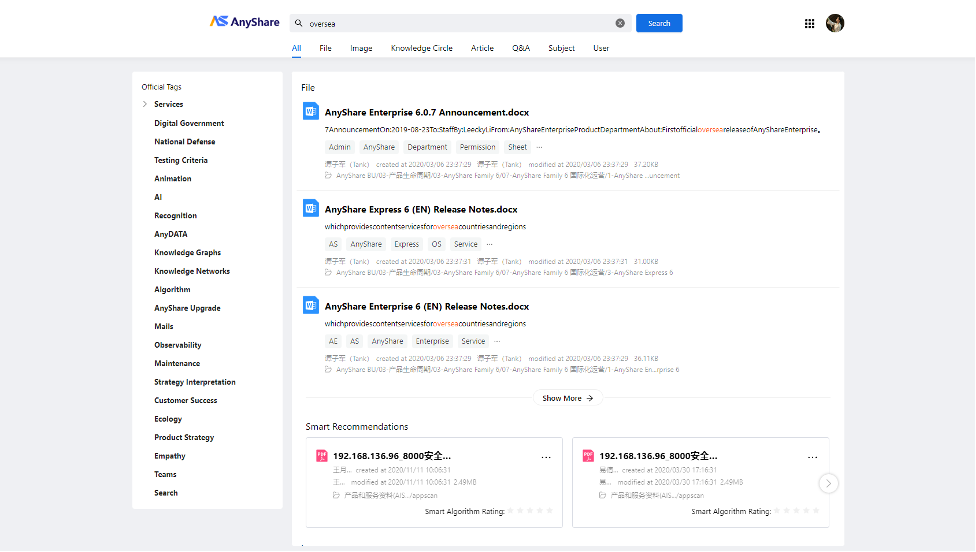Viewport: 976px width, 552px height.
Task: Switch to the Image tab
Action: (361, 48)
